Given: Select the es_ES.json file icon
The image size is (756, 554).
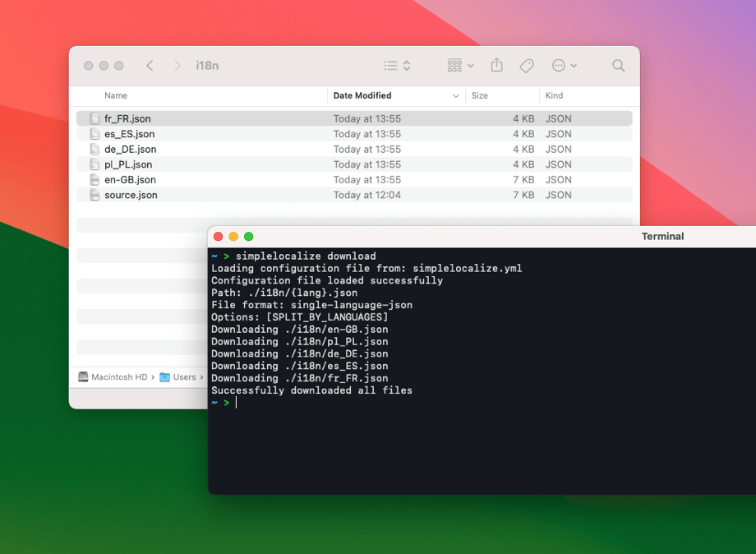Looking at the screenshot, I should (x=94, y=134).
